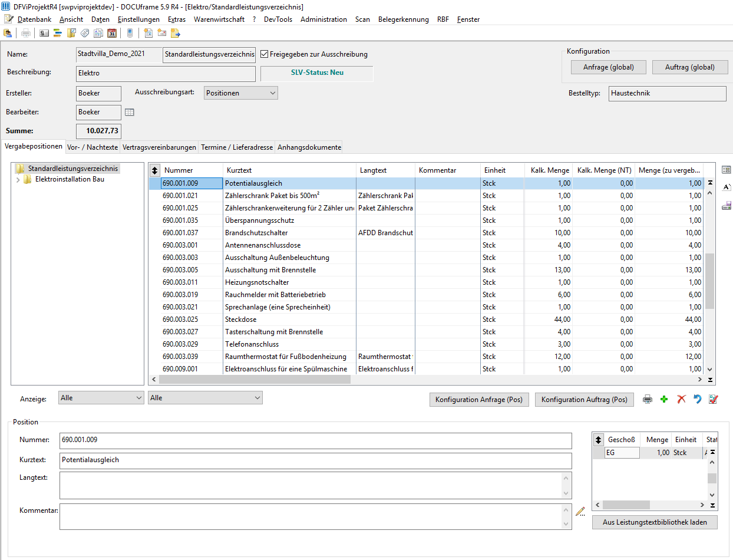Click the greyed printer icon in top toolbar
Image resolution: width=733 pixels, height=560 pixels.
coord(26,33)
